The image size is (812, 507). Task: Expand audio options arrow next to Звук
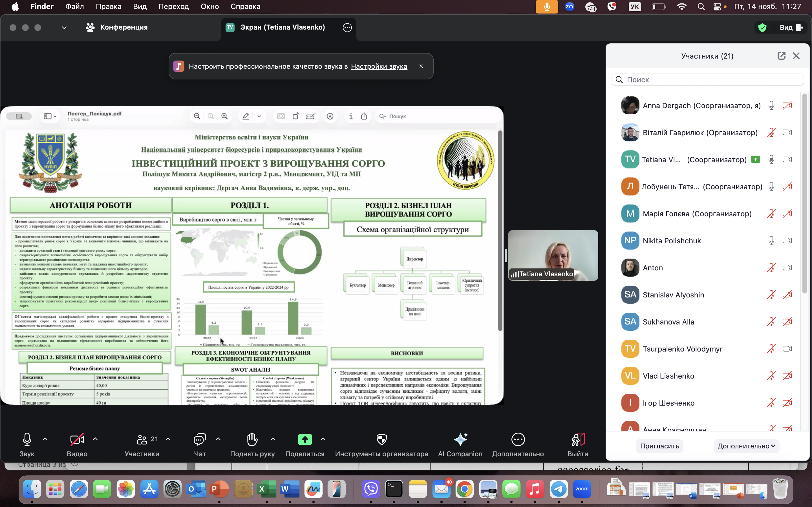coord(45,439)
